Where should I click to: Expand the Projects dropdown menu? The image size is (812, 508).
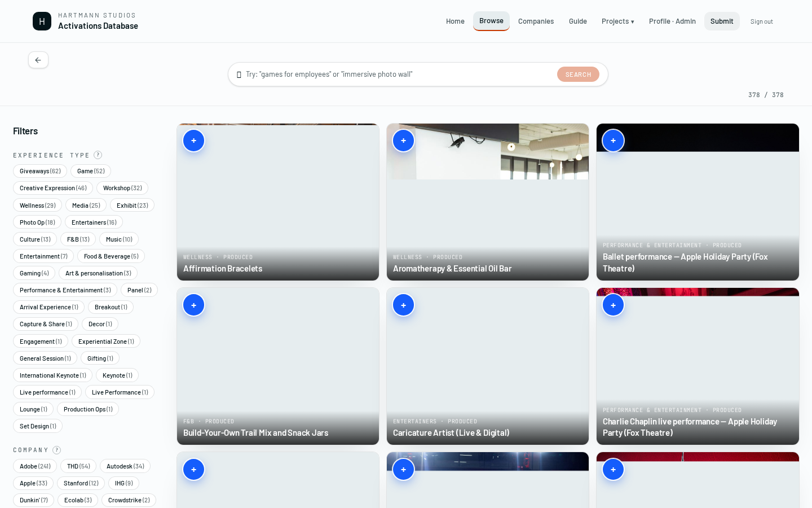[617, 21]
